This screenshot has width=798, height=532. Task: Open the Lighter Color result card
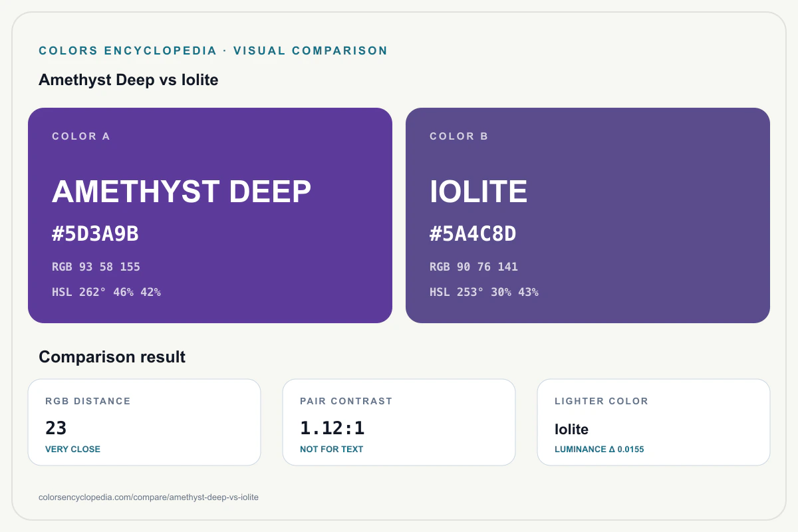point(654,422)
